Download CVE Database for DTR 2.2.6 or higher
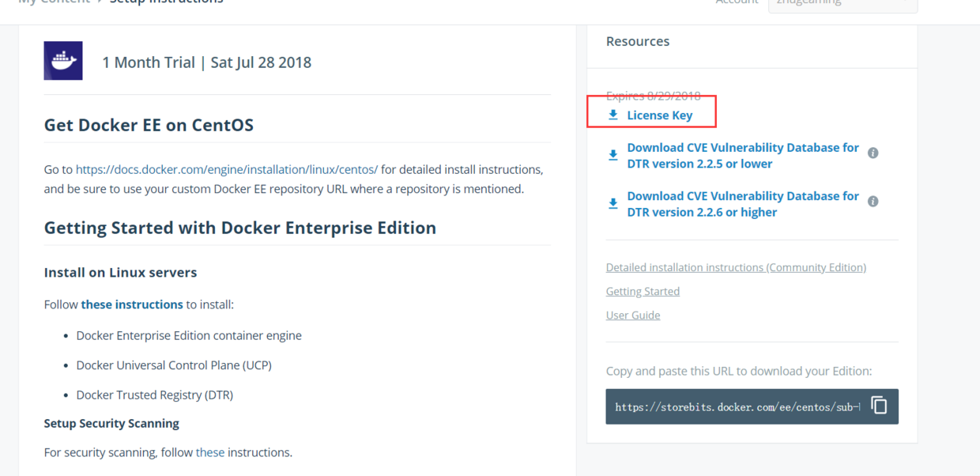This screenshot has width=980, height=476. click(x=743, y=204)
